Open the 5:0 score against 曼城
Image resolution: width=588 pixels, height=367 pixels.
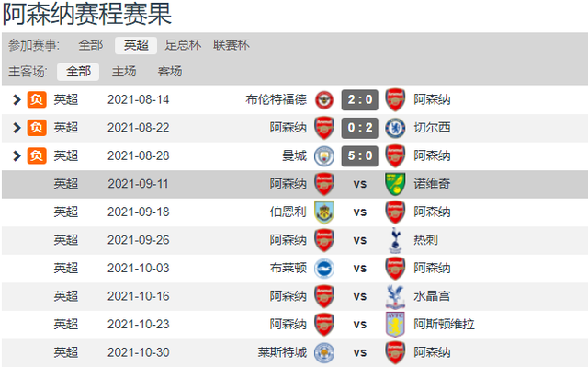click(359, 155)
